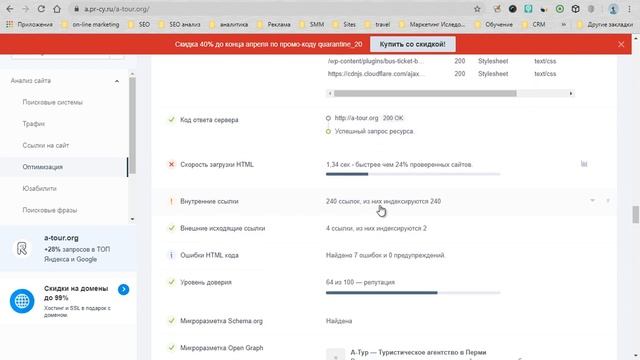Click the text '4 ссылки, из них индексируются 2'

(x=376, y=228)
